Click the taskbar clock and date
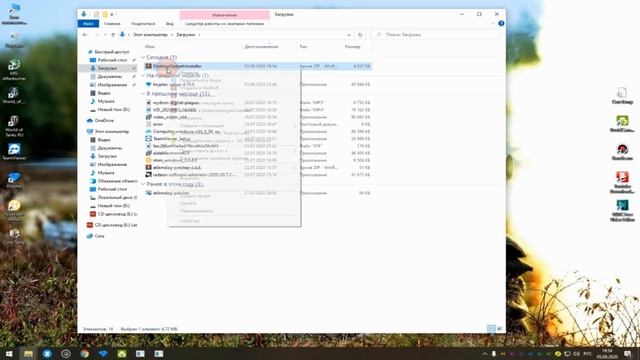The height and width of the screenshot is (360, 640). pyautogui.click(x=607, y=353)
